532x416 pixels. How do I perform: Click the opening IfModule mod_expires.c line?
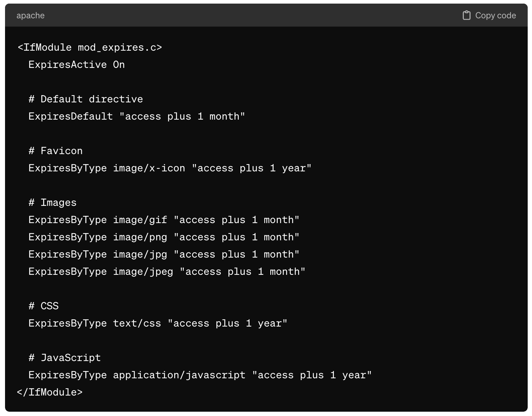(x=90, y=47)
